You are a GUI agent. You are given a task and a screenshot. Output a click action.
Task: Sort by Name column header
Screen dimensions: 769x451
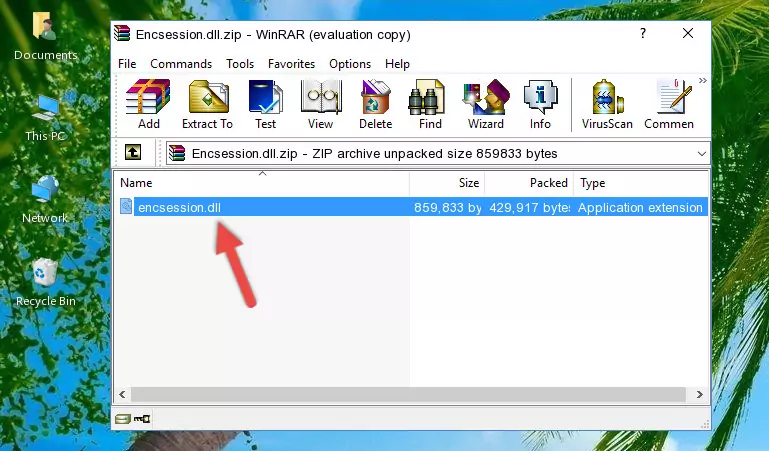(263, 183)
